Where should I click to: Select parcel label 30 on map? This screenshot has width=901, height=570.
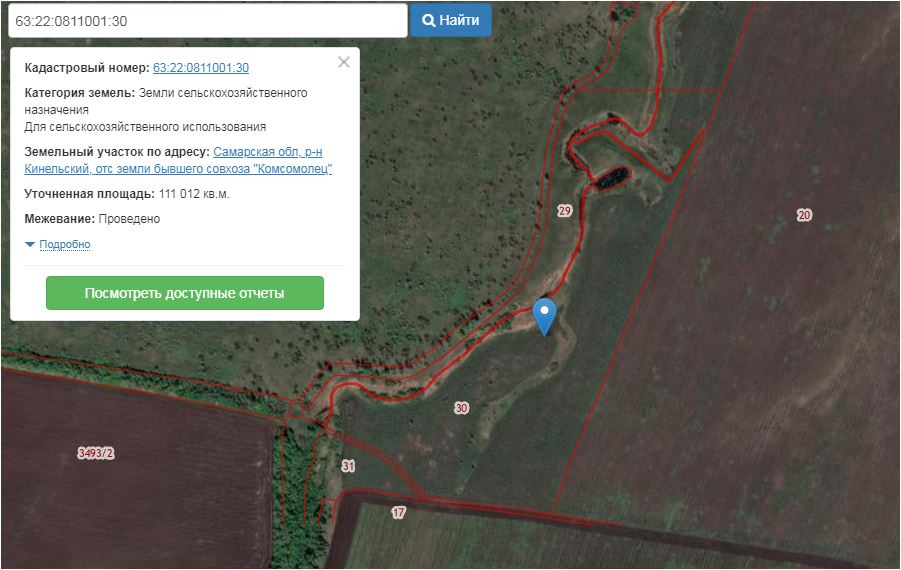pos(461,408)
